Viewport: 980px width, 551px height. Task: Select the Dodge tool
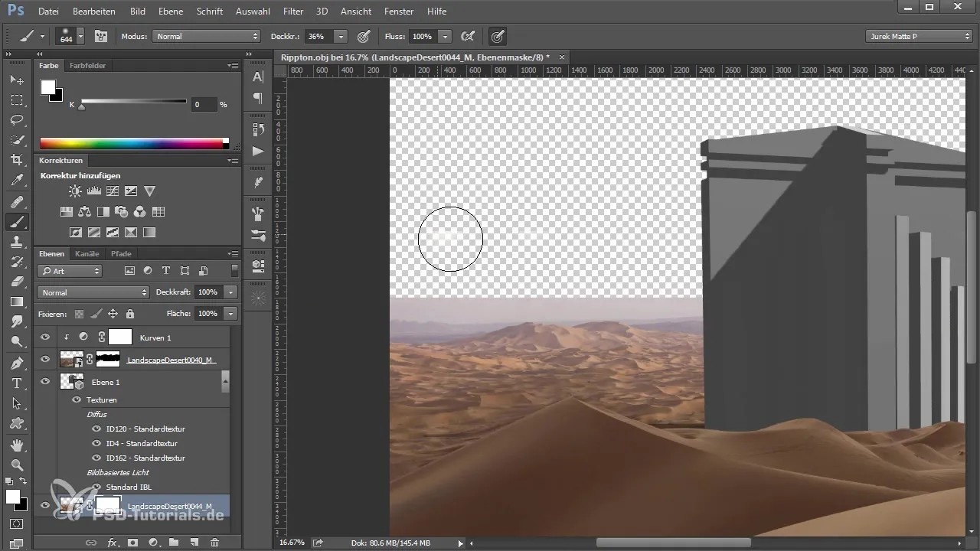[17, 341]
